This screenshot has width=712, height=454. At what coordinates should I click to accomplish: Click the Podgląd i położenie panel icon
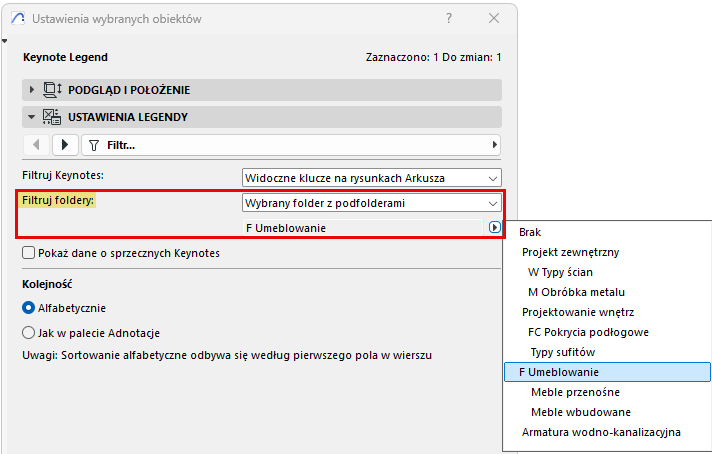point(52,89)
